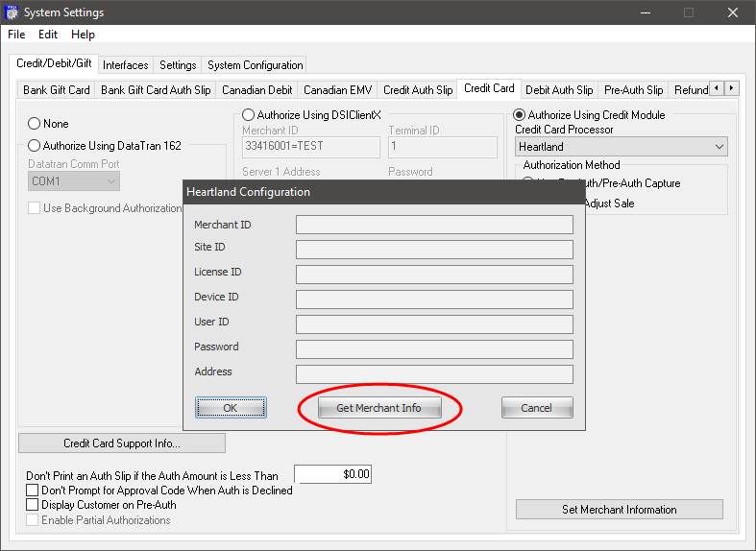Click the Address input field
This screenshot has height=551, width=756.
[x=434, y=374]
